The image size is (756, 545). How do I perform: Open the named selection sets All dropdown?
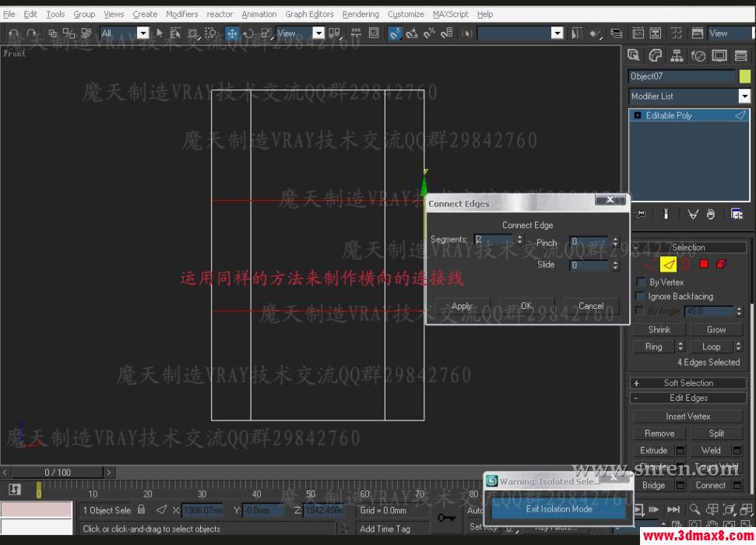[142, 33]
